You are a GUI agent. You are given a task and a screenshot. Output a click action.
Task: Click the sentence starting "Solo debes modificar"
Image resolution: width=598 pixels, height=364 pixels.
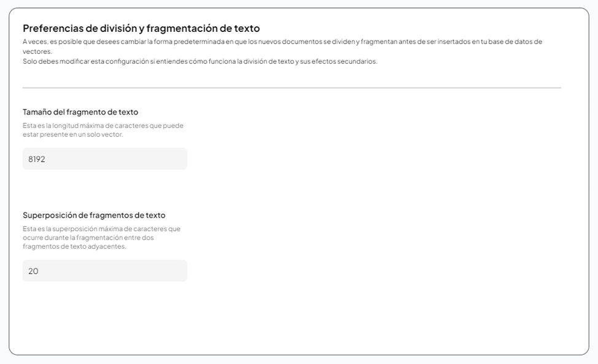point(199,61)
